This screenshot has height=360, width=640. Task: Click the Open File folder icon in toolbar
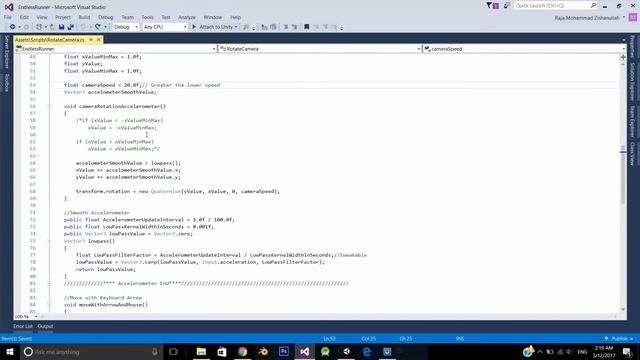click(52, 27)
